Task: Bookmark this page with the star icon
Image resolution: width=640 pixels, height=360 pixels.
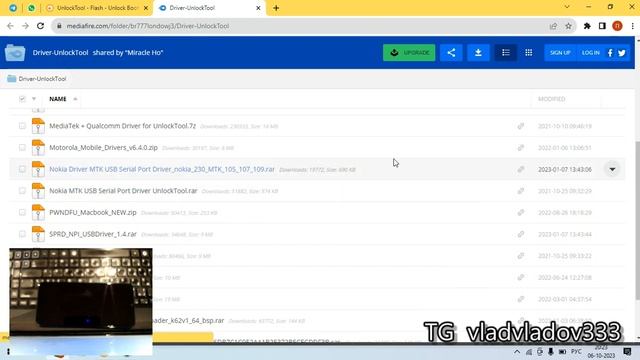Action: coord(568,26)
